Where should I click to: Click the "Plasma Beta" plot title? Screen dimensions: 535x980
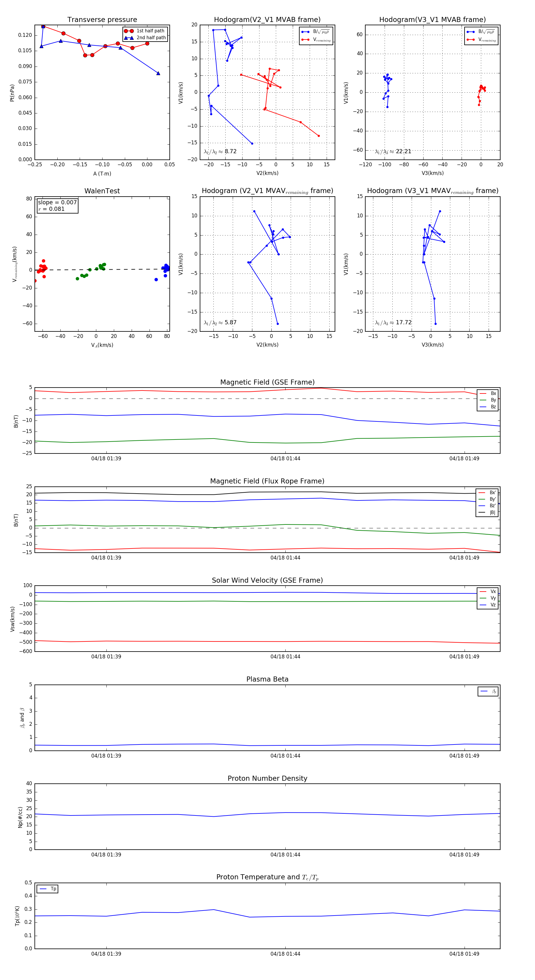tap(267, 679)
